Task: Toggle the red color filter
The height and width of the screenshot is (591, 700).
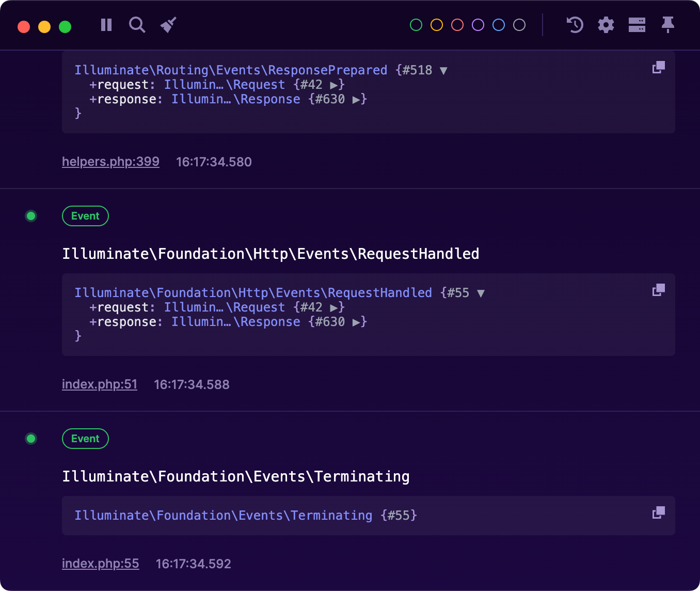Action: point(457,24)
